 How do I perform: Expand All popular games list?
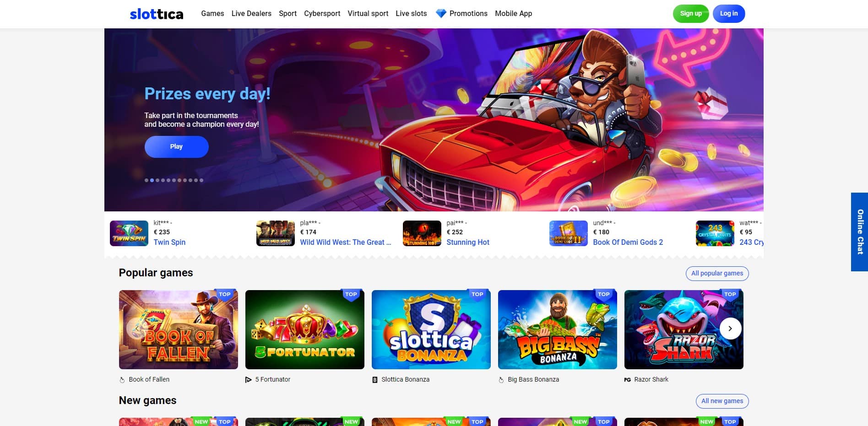pos(717,273)
